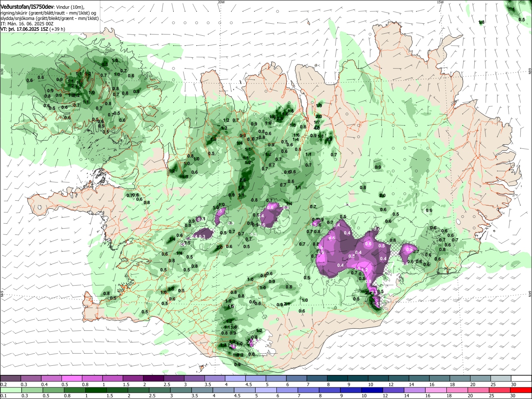Click the 4.0 precipitation value on the map

(317, 128)
